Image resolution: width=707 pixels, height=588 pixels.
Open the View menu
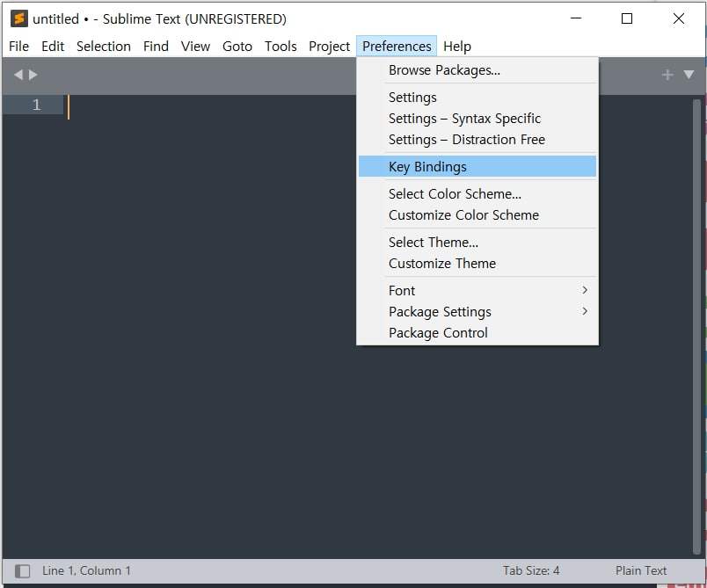tap(195, 46)
